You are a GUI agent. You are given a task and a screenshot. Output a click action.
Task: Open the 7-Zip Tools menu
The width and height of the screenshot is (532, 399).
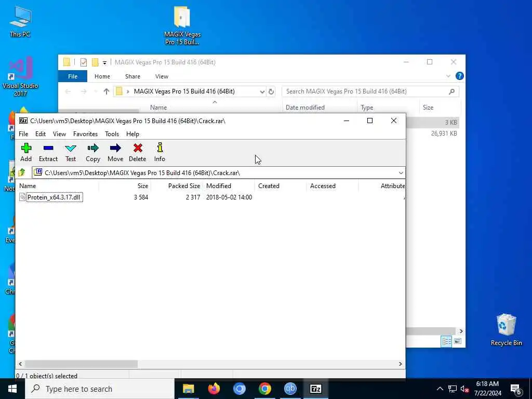pyautogui.click(x=112, y=134)
